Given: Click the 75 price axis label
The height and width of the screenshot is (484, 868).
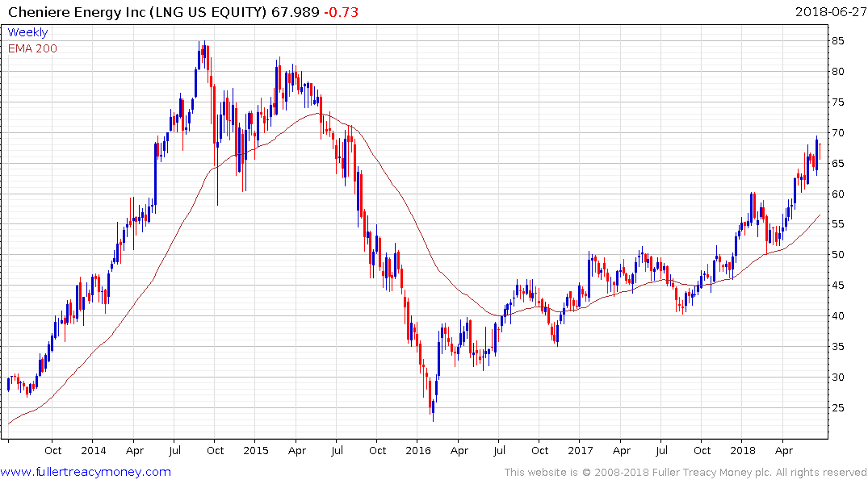Looking at the screenshot, I should [x=837, y=102].
